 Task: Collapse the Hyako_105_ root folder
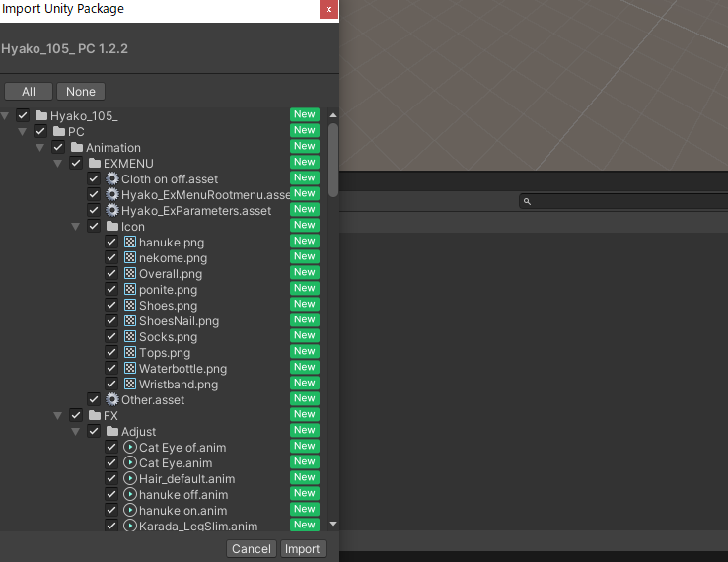[x=5, y=116]
